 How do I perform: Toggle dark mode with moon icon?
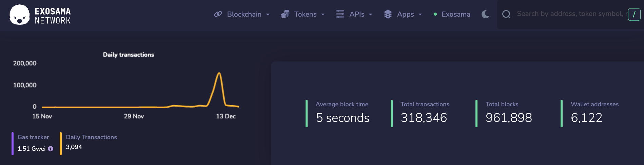(486, 14)
